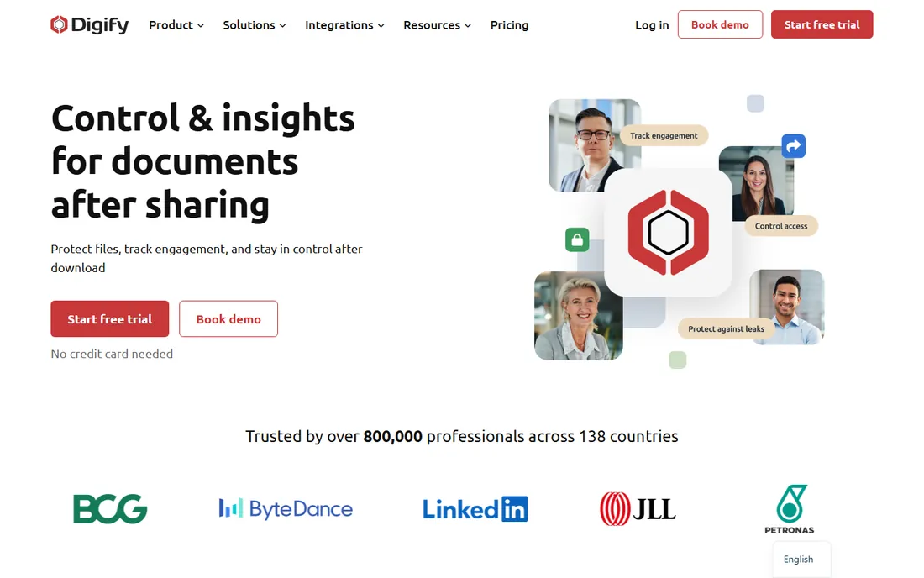Click the photo of the dark-haired woman
924x578 pixels.
click(x=758, y=182)
